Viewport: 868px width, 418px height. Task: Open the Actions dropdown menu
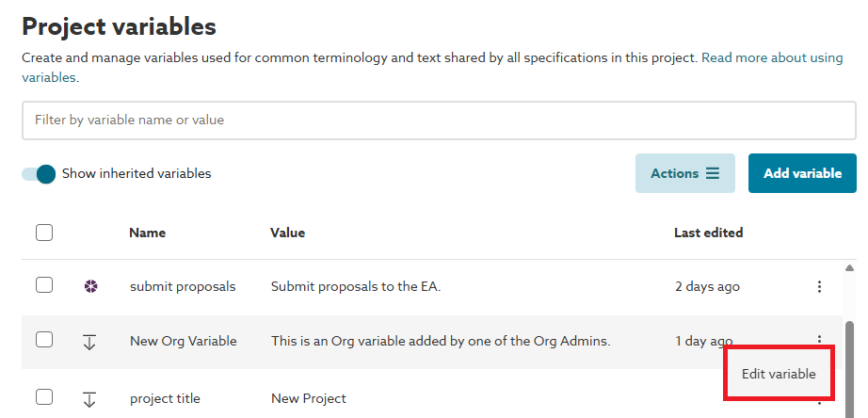pyautogui.click(x=684, y=173)
